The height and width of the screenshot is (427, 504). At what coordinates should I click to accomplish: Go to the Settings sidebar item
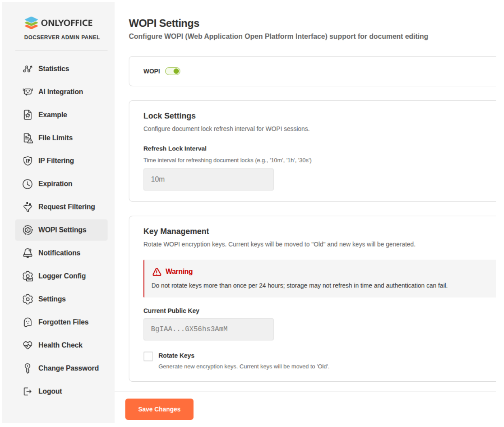[52, 299]
